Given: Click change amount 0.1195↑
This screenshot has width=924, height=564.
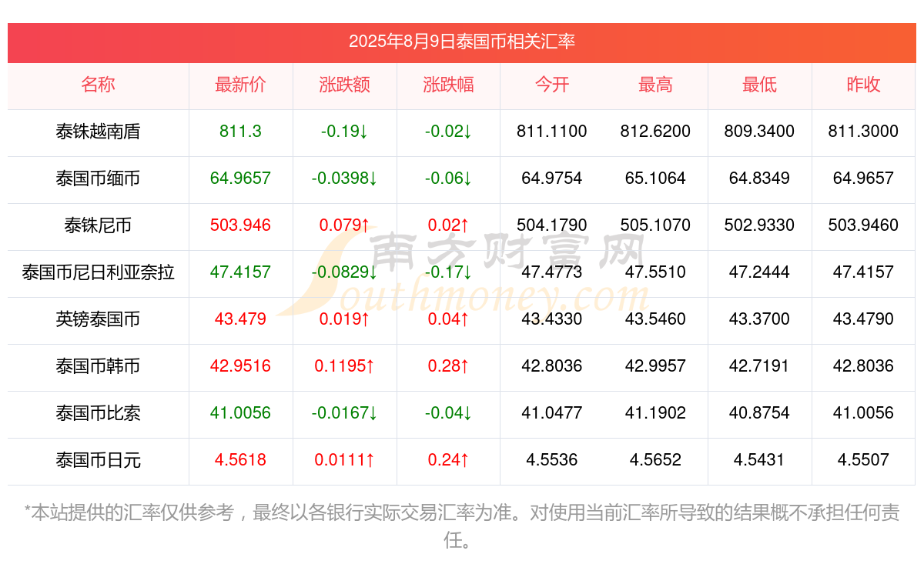Looking at the screenshot, I should (x=344, y=366).
